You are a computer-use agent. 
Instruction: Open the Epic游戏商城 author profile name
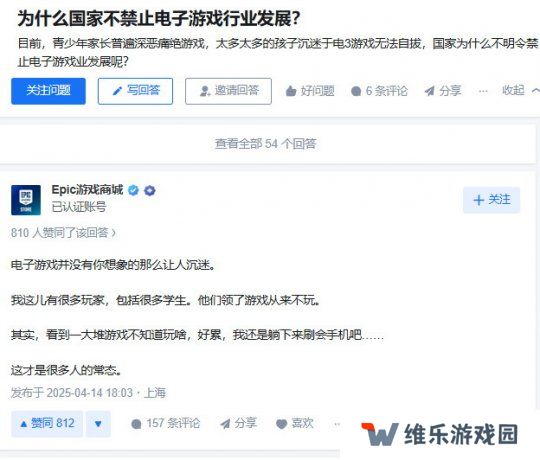pos(87,190)
